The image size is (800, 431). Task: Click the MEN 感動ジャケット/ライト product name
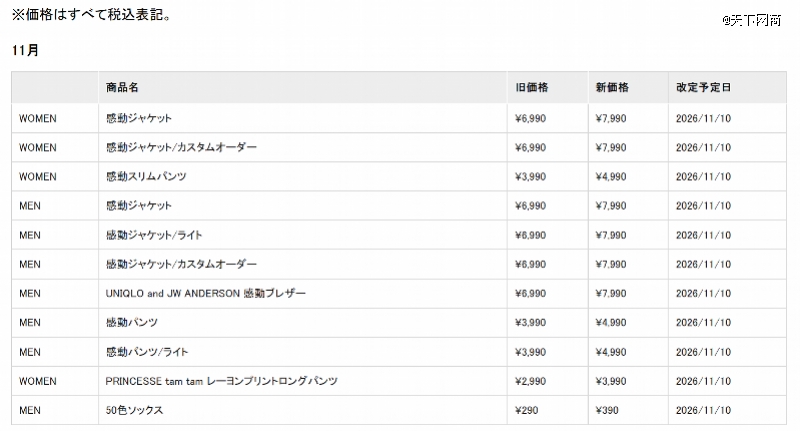[154, 235]
